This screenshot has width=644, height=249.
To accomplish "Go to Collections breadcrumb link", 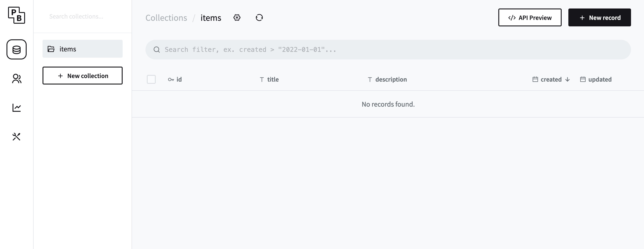I will pyautogui.click(x=166, y=18).
